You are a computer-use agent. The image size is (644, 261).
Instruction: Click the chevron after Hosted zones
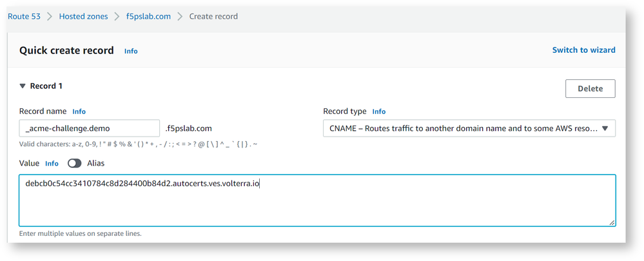coord(116,16)
